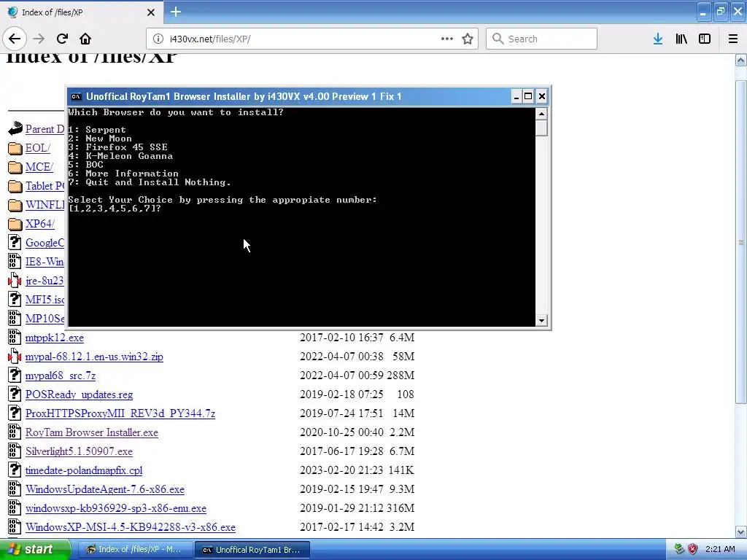Click the POSReady_updates.reg unknown-file icon

click(15, 394)
